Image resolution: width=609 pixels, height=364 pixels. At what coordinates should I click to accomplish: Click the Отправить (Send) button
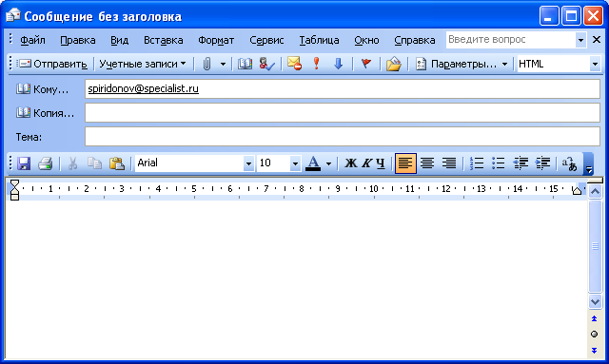[53, 64]
